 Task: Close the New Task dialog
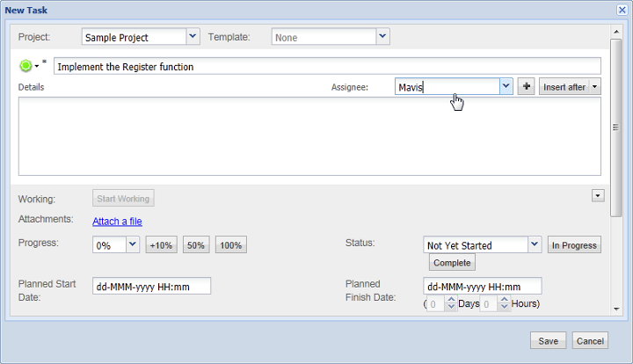[x=622, y=10]
